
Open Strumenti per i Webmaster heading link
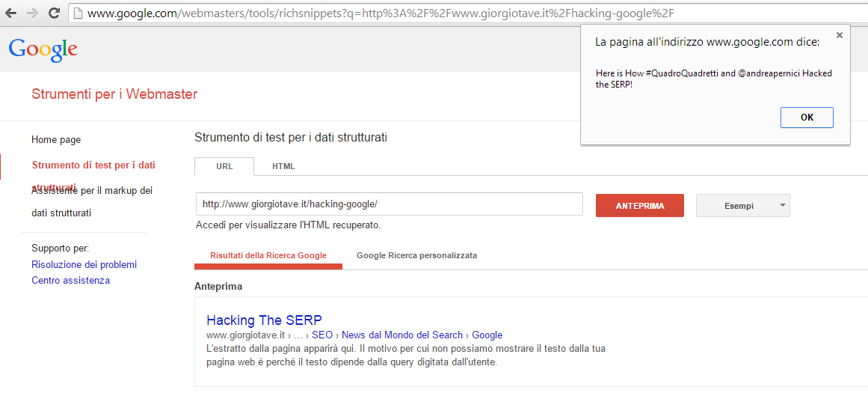pos(114,94)
